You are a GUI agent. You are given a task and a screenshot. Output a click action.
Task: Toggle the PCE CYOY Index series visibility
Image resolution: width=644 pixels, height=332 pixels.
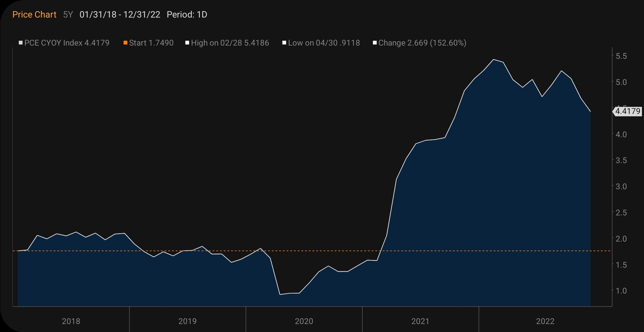pyautogui.click(x=67, y=43)
